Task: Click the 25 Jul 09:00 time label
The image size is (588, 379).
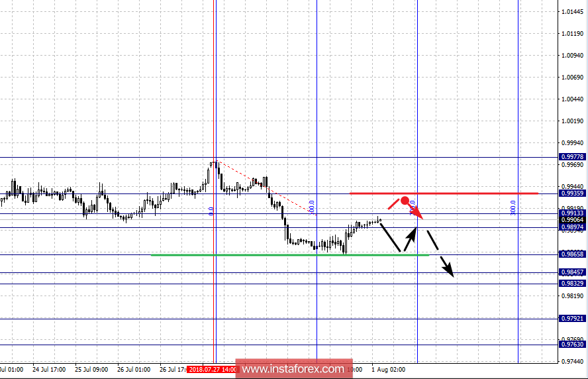Action: point(91,370)
